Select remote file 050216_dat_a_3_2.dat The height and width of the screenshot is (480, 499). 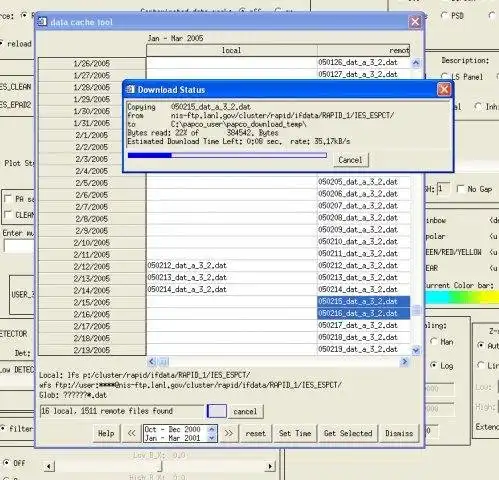click(363, 313)
